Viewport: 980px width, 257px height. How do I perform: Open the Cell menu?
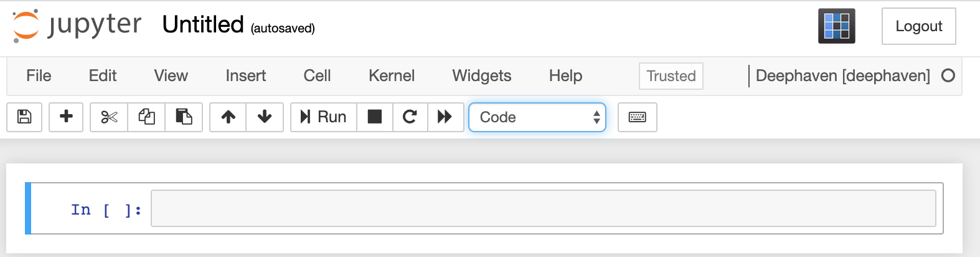317,76
